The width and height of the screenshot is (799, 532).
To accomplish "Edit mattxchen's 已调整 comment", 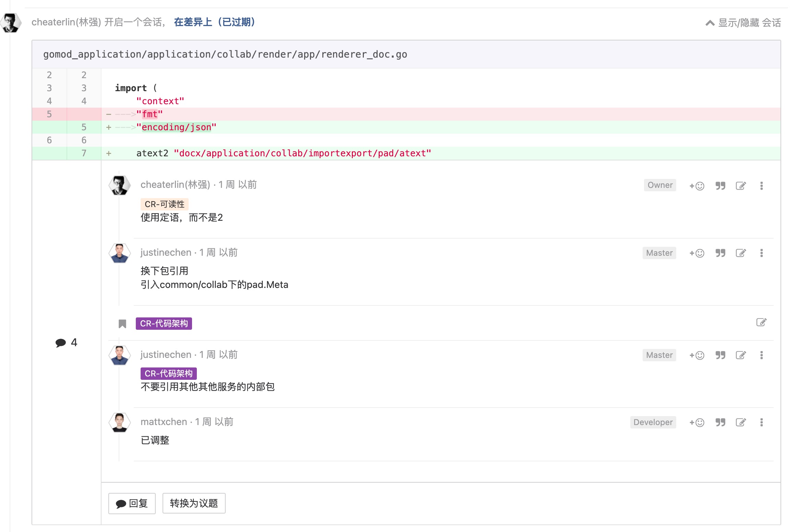I will tap(741, 422).
